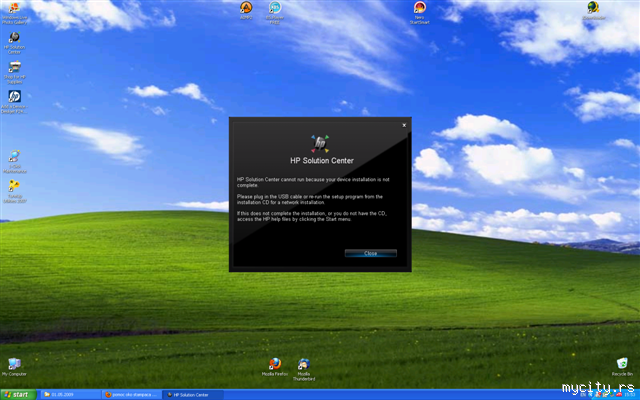Select the Recycle Bin desktop icon

[622, 367]
